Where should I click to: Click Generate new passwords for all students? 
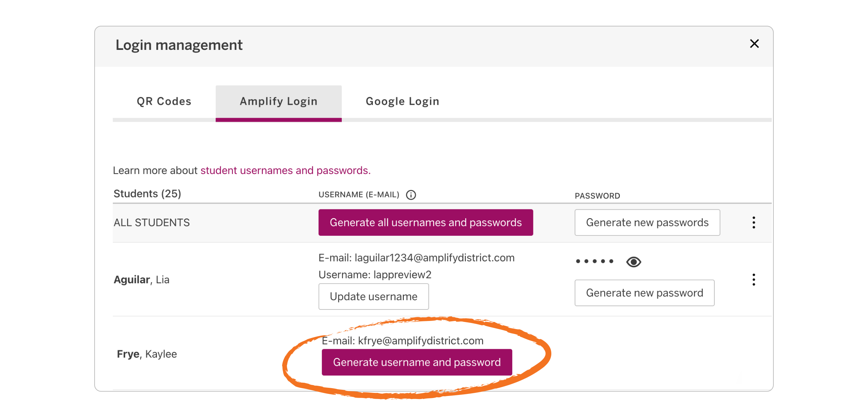tap(647, 222)
